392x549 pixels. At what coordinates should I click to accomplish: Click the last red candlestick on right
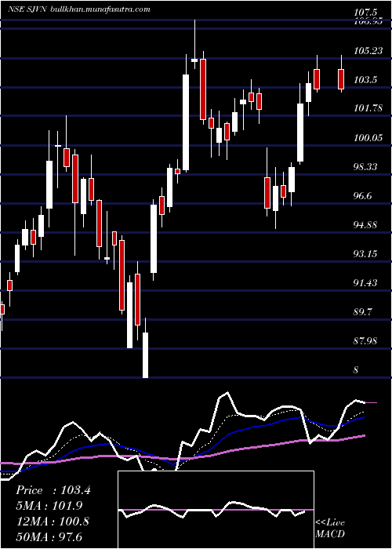pos(341,79)
